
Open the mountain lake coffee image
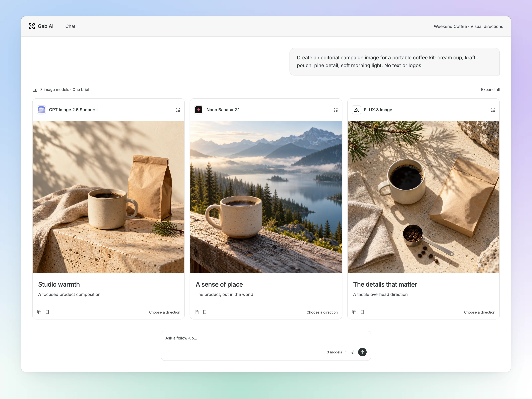[x=266, y=197]
